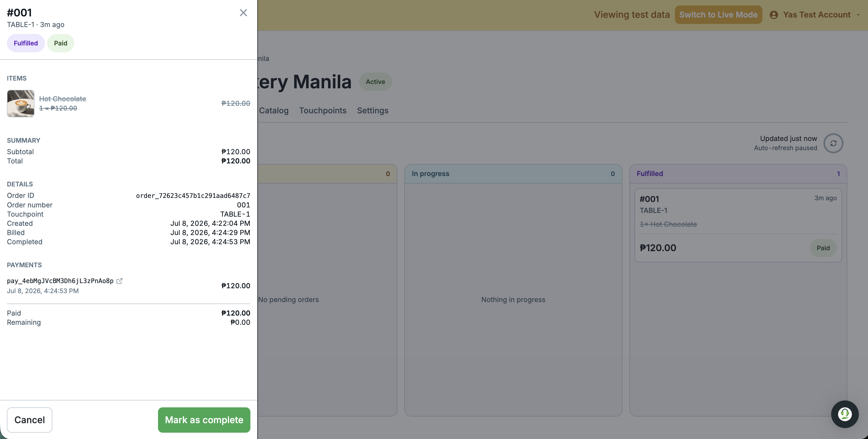Click the Fulfilled status badge in panel
Image resolution: width=868 pixels, height=439 pixels.
pos(26,43)
